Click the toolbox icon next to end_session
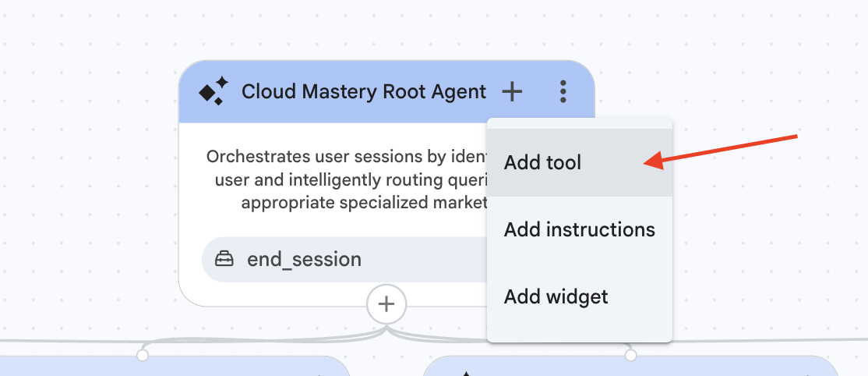Screen dimensions: 868x376 coord(224,259)
